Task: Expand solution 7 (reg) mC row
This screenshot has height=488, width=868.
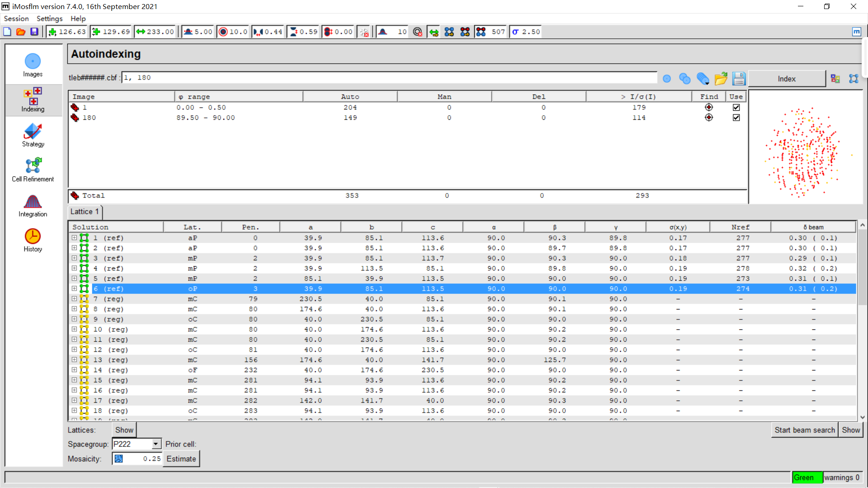Action: click(x=74, y=299)
